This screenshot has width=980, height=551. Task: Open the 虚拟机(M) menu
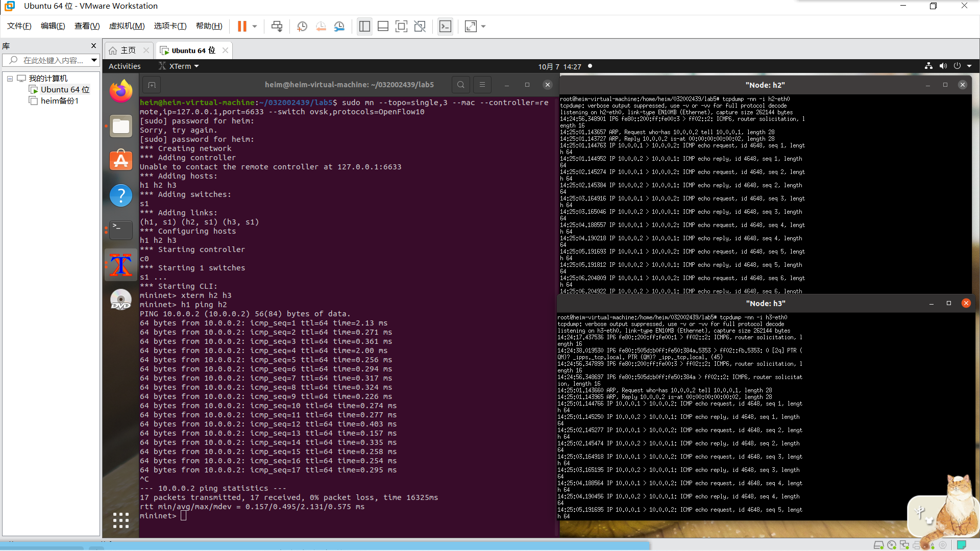point(127,26)
